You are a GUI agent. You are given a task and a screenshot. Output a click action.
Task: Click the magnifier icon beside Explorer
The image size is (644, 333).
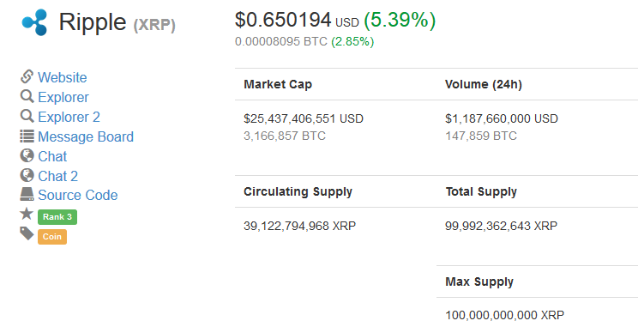click(27, 96)
